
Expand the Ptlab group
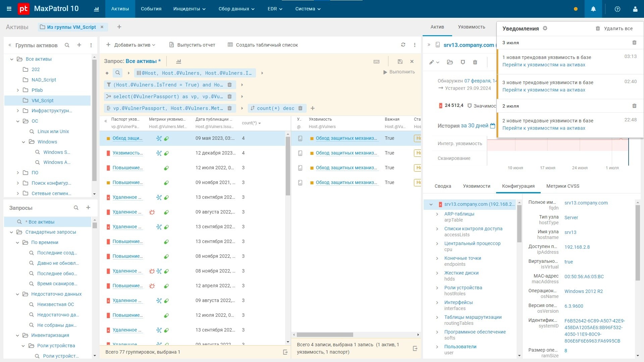point(18,90)
